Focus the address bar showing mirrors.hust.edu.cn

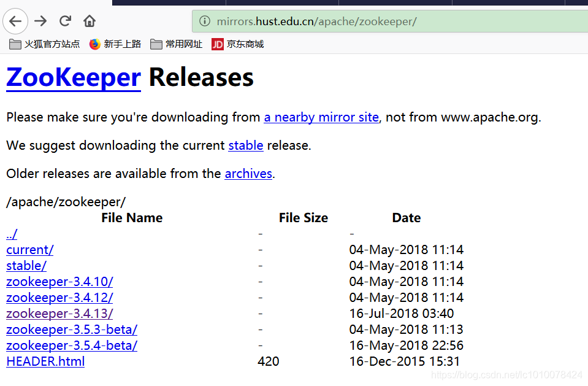[x=390, y=21]
